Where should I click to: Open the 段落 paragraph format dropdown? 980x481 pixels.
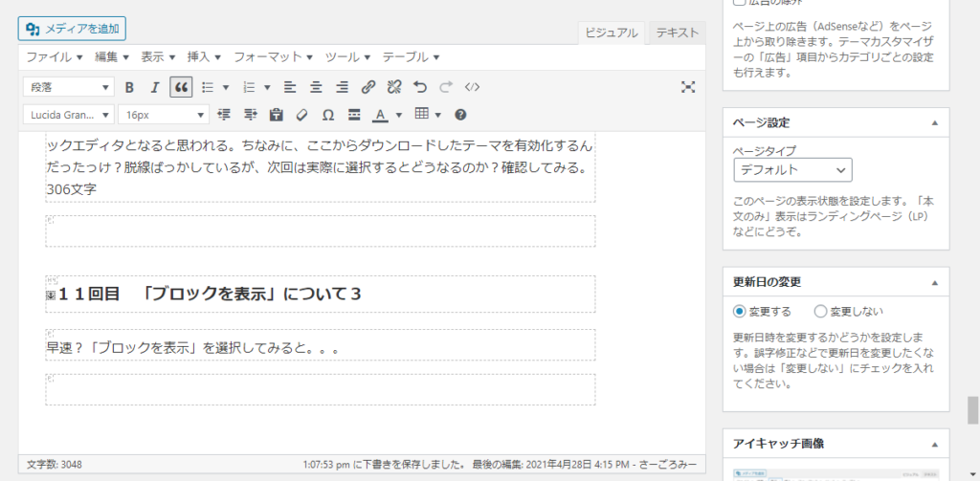[x=67, y=87]
